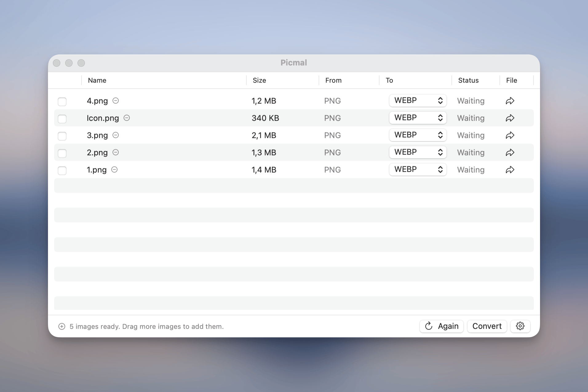Click the 2,1 MB size value

click(264, 135)
